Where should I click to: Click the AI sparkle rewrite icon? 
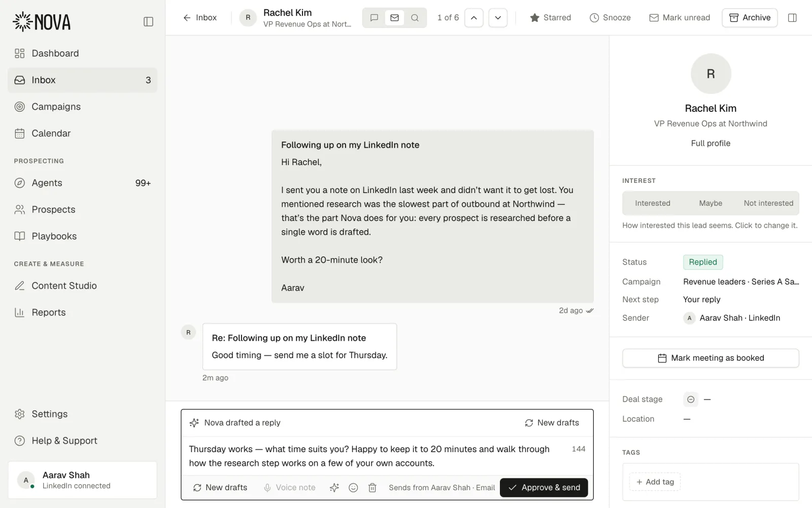334,488
